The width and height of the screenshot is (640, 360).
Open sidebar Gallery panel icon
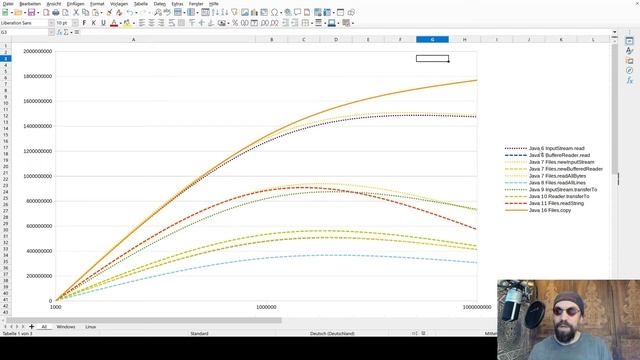pos(629,60)
